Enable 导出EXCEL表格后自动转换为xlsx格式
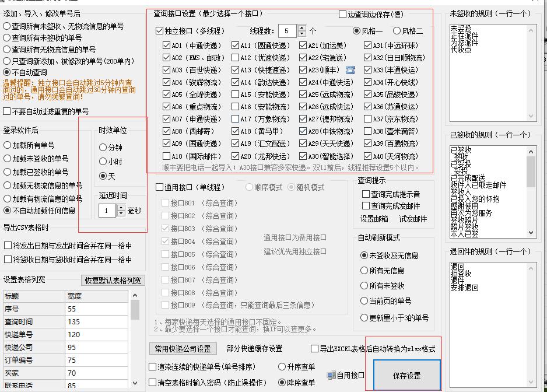The image size is (547, 392). point(313,348)
